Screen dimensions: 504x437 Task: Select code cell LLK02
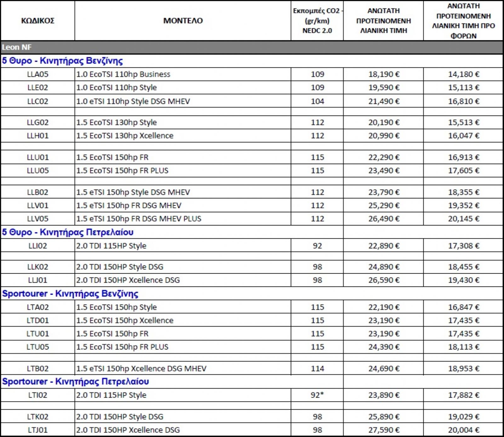coord(37,267)
